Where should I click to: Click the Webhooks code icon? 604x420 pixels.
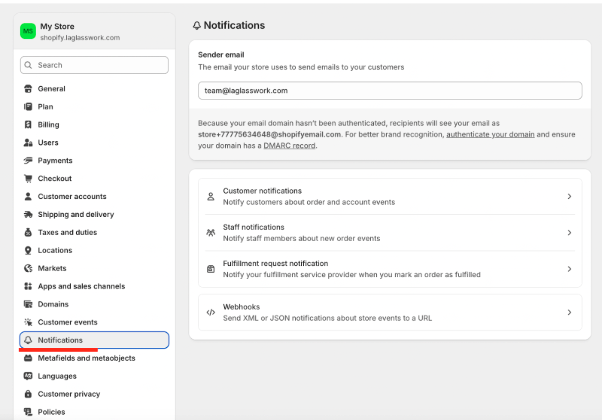[x=210, y=312]
